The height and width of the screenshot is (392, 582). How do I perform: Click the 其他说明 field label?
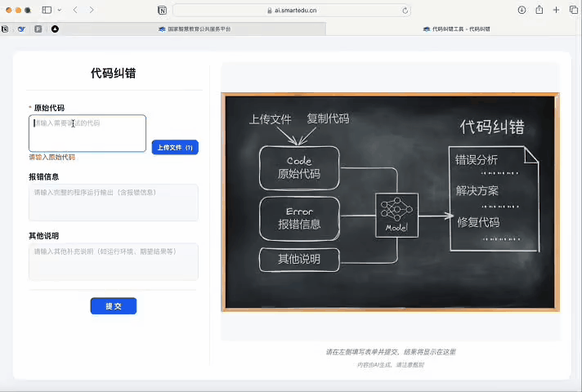pyautogui.click(x=44, y=236)
